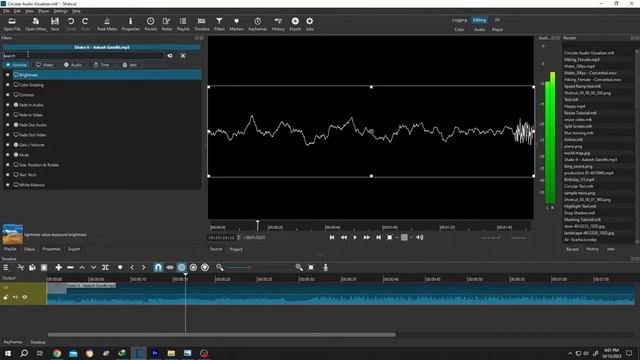Open the File menu
This screenshot has width=640, height=360.
coord(6,11)
